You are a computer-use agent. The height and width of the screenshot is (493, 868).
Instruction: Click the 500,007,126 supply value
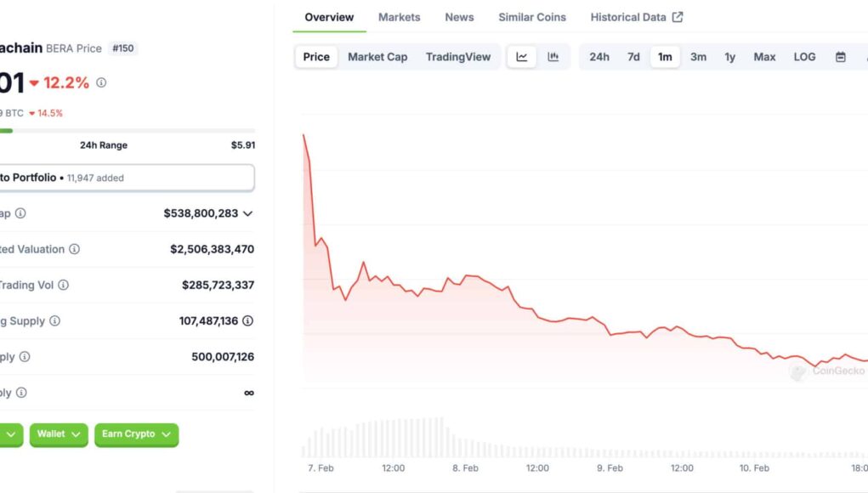[223, 357]
